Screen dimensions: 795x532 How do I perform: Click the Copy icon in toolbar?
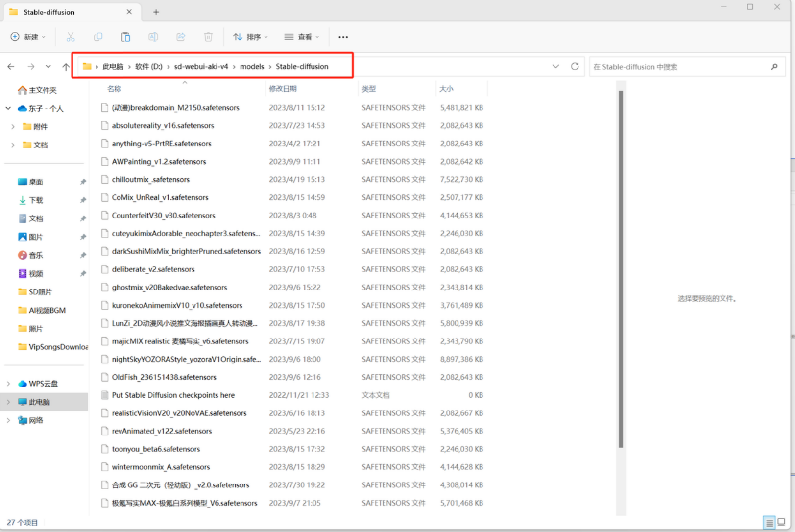(98, 37)
